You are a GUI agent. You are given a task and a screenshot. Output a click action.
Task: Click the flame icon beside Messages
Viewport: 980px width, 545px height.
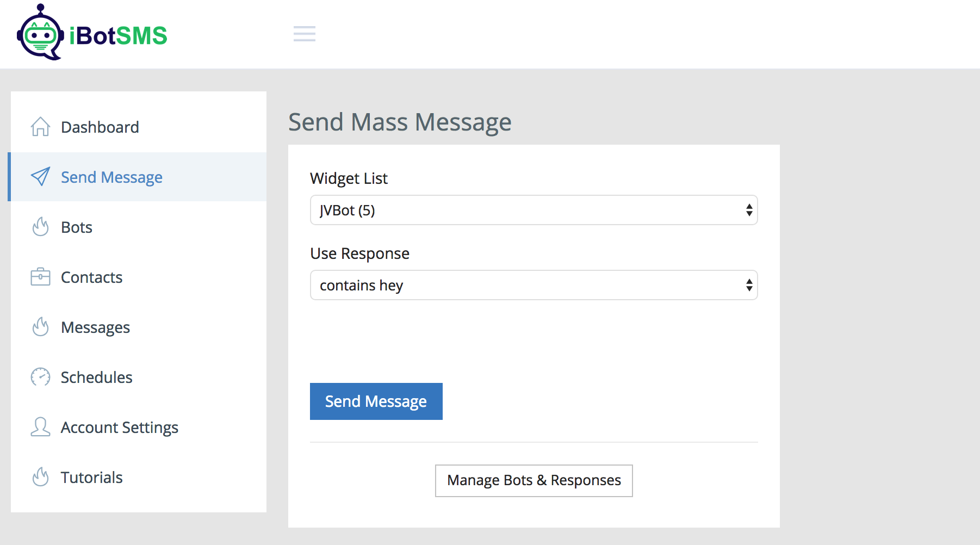click(40, 327)
